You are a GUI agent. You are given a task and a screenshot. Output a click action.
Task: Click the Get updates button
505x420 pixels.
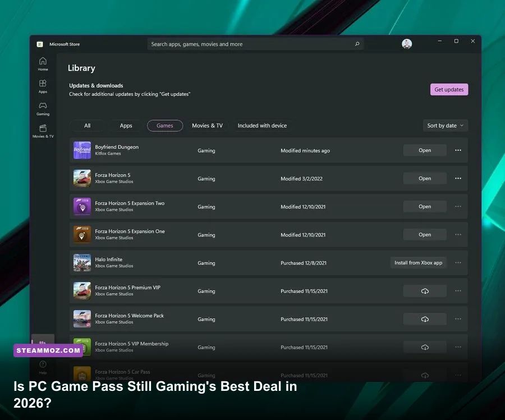[449, 90]
